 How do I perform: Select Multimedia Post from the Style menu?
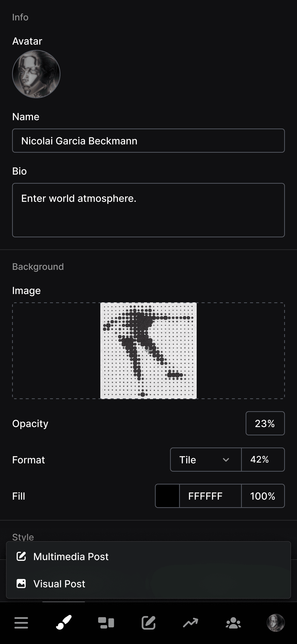(x=71, y=556)
